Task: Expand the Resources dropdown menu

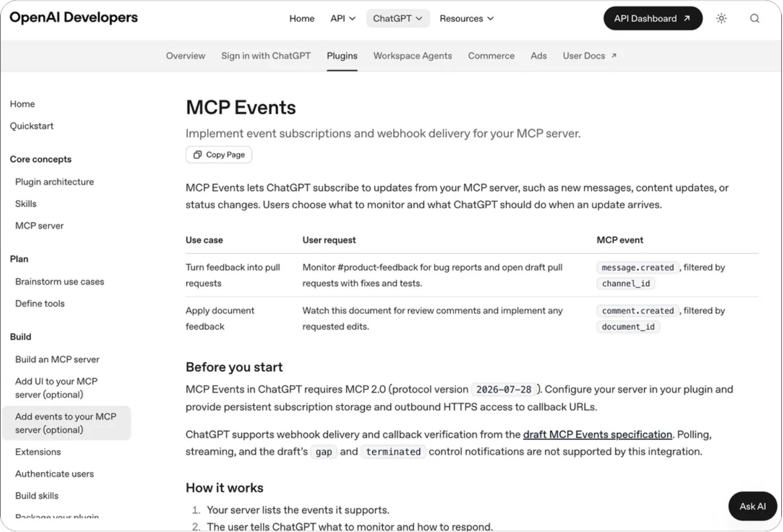Action: click(x=467, y=18)
